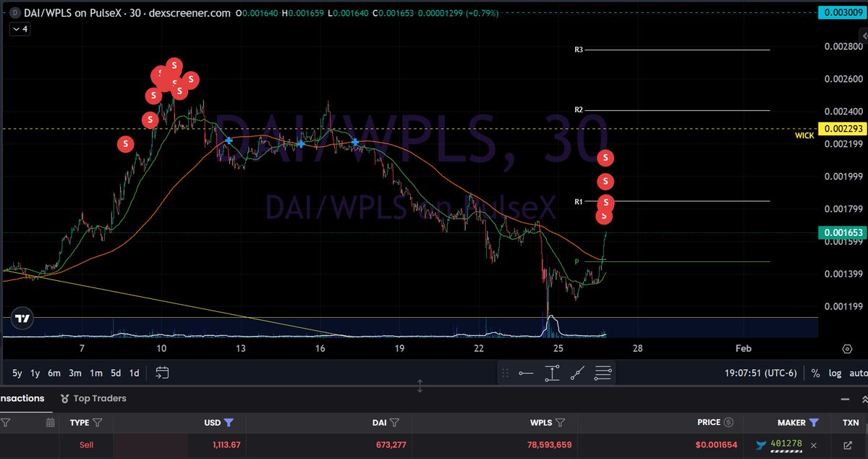Toggle the PRICE column dollar currency icon
The height and width of the screenshot is (459, 868).
728,422
